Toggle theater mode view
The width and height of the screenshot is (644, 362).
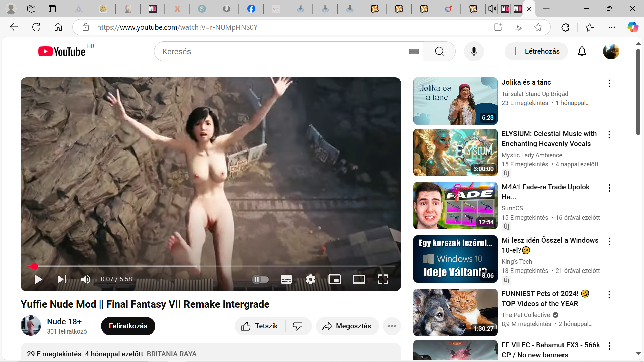pyautogui.click(x=359, y=279)
